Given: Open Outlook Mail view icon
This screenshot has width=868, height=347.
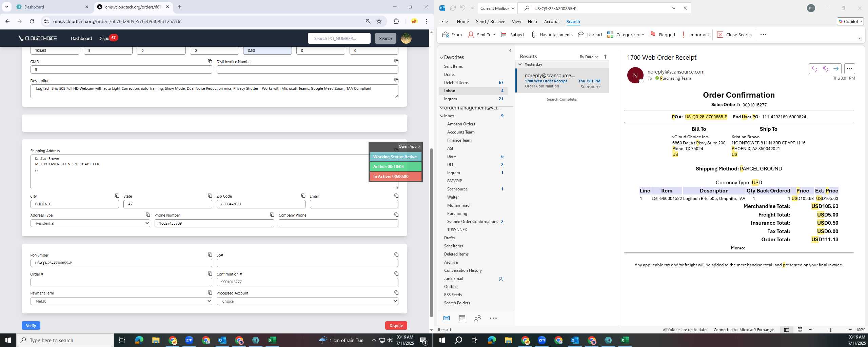Looking at the screenshot, I should pyautogui.click(x=446, y=318).
